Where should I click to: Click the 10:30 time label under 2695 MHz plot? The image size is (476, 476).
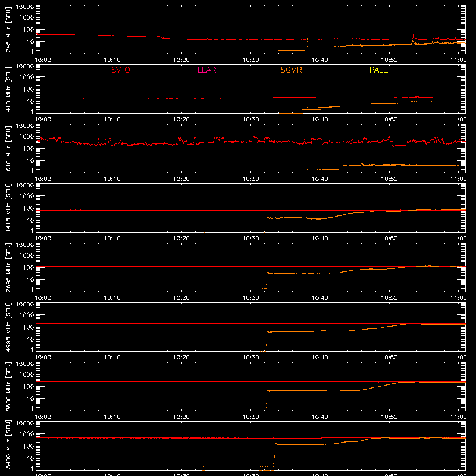[x=250, y=298]
